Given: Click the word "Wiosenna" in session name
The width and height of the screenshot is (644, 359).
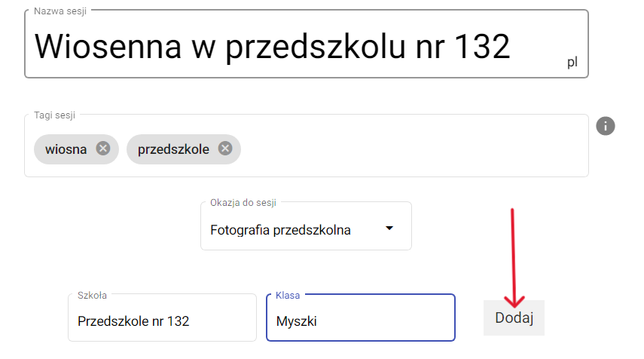Looking at the screenshot, I should pyautogui.click(x=108, y=47).
